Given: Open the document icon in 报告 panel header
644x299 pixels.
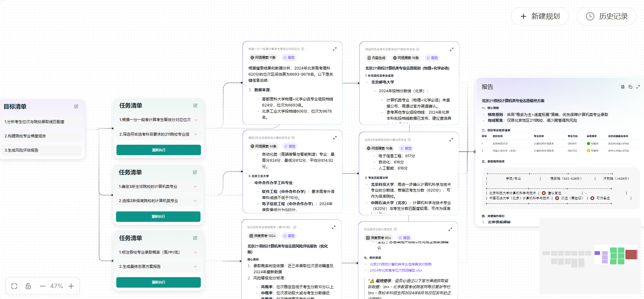Looking at the screenshot, I should [623, 87].
